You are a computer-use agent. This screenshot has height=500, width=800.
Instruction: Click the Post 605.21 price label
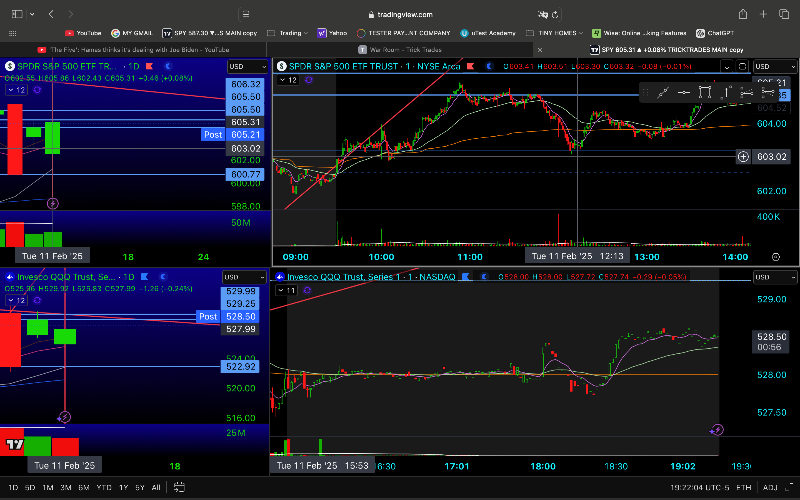tap(233, 135)
